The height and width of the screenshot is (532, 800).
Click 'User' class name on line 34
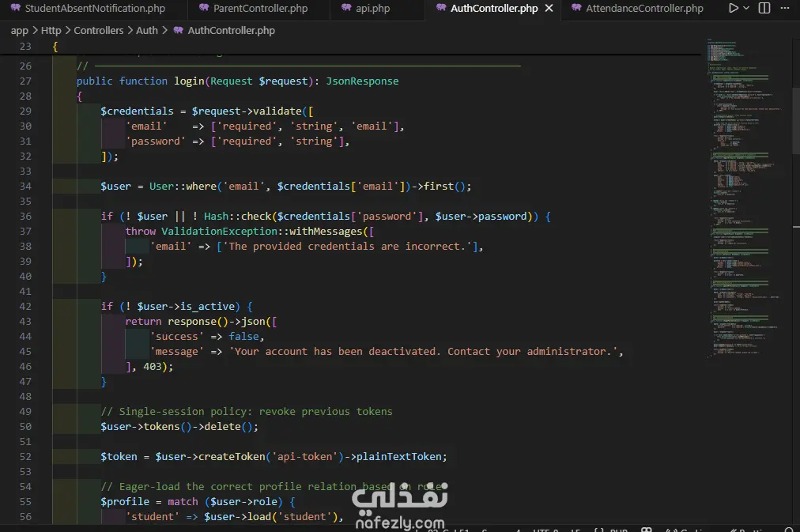tap(161, 187)
